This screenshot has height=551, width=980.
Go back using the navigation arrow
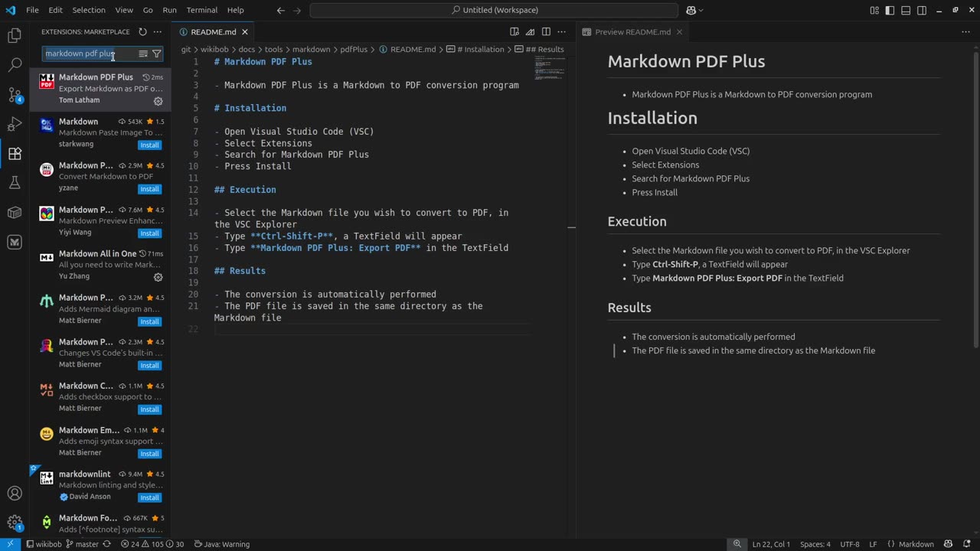pyautogui.click(x=280, y=10)
